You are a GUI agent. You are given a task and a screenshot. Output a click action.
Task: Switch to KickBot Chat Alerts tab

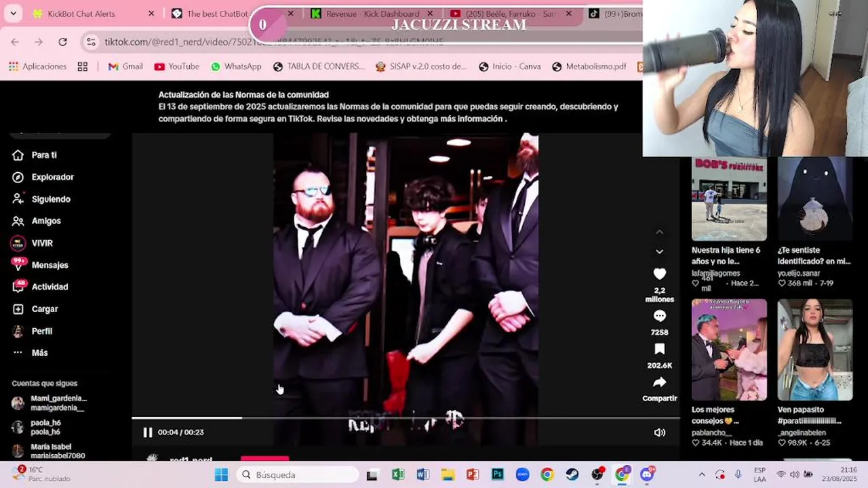coord(81,14)
